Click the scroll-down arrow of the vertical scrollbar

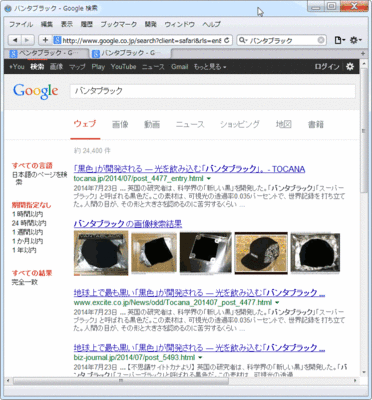pyautogui.click(x=364, y=372)
